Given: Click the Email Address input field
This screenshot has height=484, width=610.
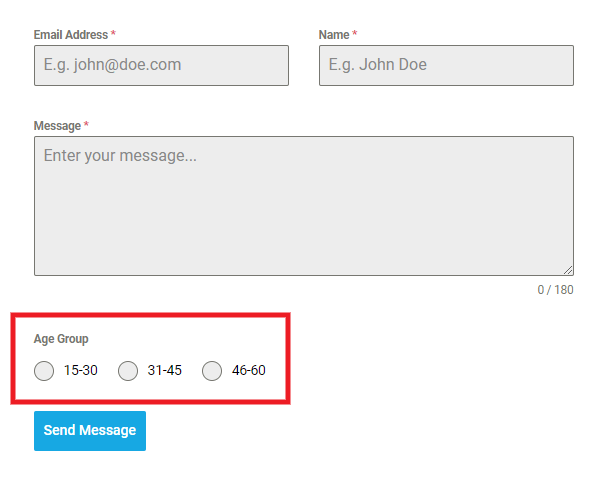Looking at the screenshot, I should pyautogui.click(x=161, y=65).
